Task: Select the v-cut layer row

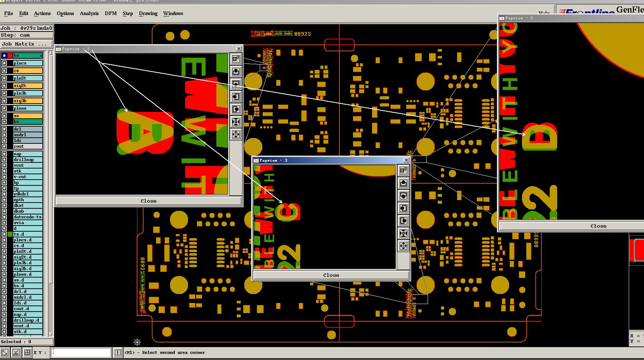Action: [x=28, y=177]
